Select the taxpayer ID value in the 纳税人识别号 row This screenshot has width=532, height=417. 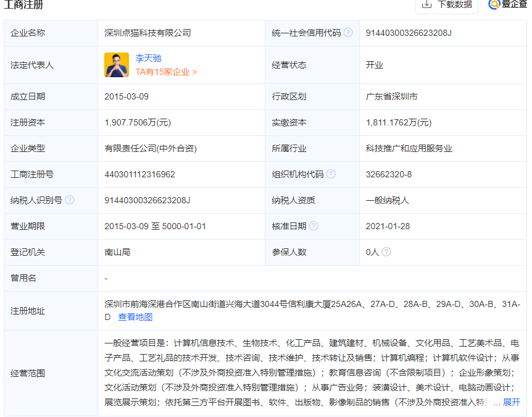[148, 200]
